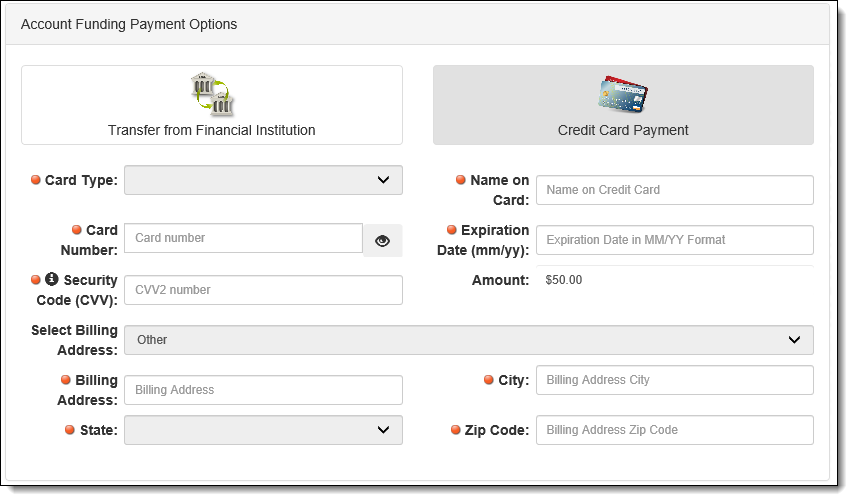Click the Billing Address Zip Code field
The width and height of the screenshot is (853, 501).
tap(675, 430)
